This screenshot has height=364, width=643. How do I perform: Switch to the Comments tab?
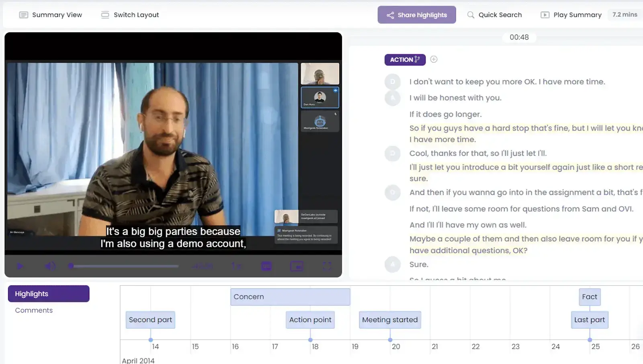[x=34, y=310]
